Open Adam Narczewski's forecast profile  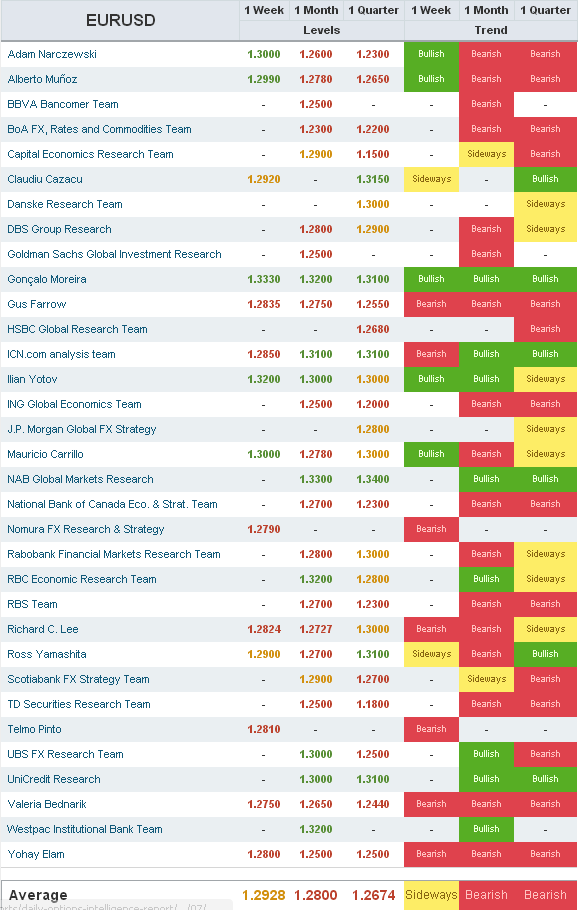(x=52, y=54)
